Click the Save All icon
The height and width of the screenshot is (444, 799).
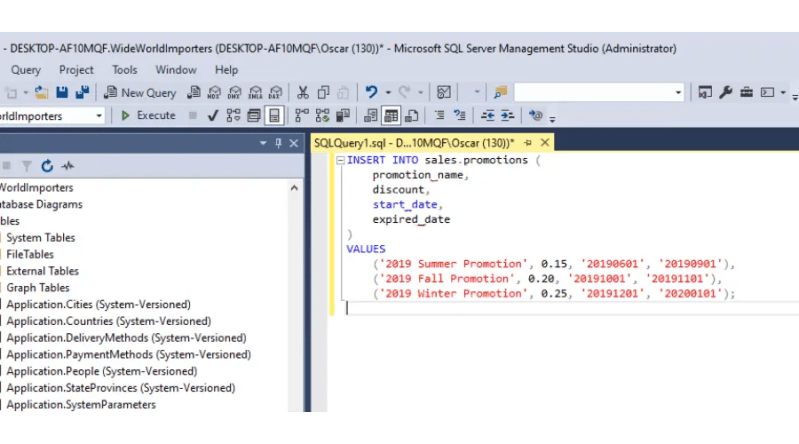point(82,93)
